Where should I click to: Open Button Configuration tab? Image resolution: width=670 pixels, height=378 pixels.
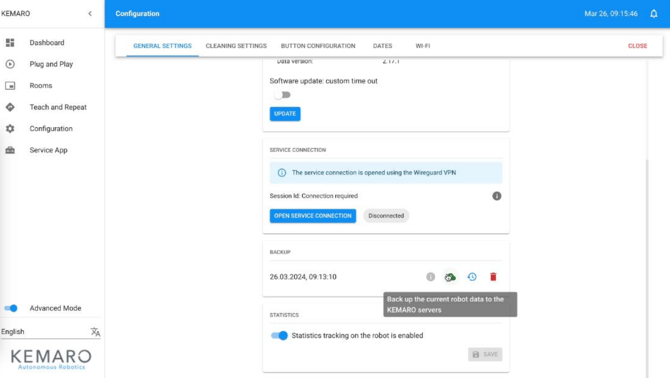[x=318, y=46]
